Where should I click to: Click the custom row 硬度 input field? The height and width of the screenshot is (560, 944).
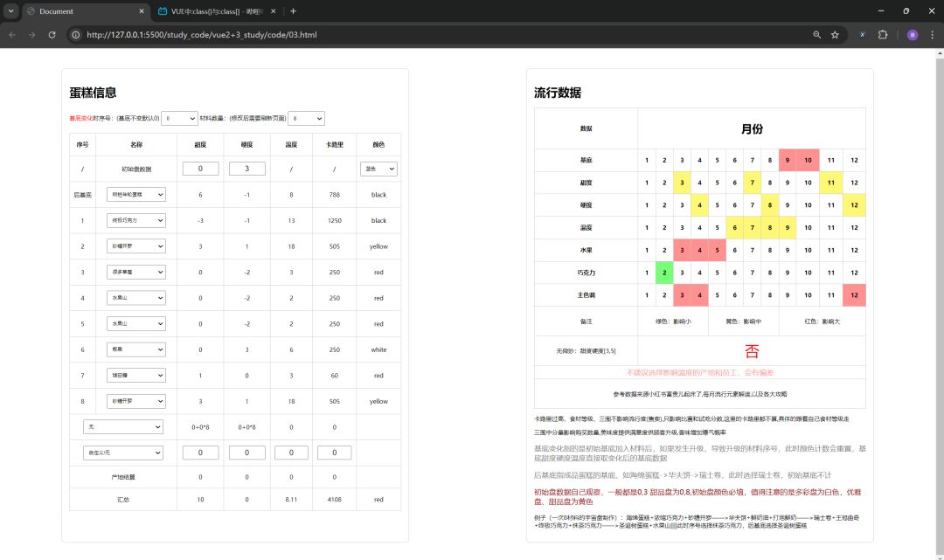[x=246, y=453]
